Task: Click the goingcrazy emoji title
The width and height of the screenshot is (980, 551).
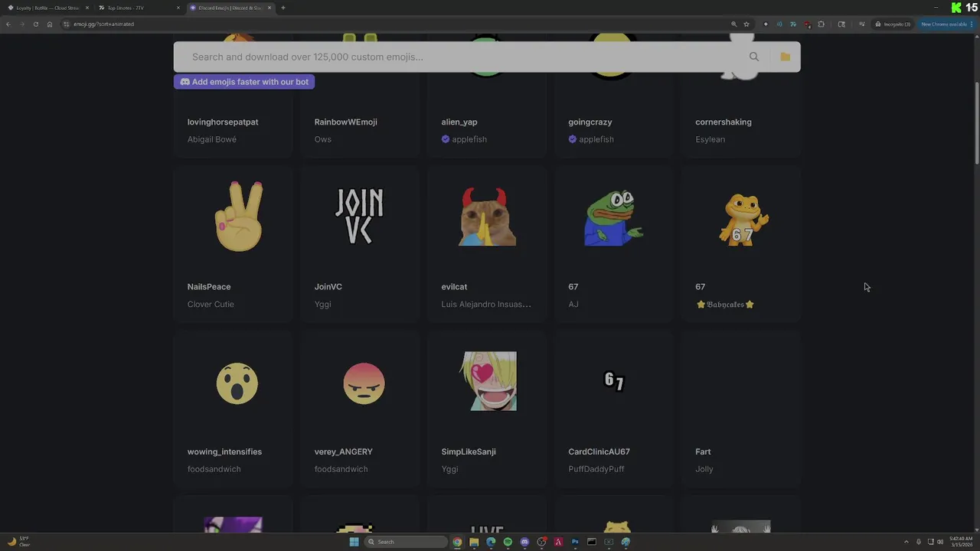Action: click(x=590, y=122)
